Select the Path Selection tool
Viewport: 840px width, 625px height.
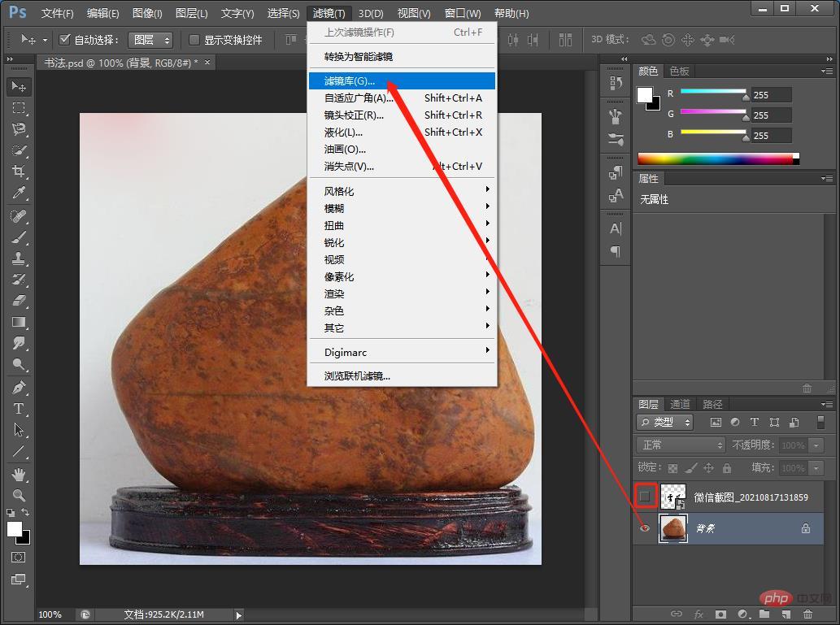[x=19, y=430]
